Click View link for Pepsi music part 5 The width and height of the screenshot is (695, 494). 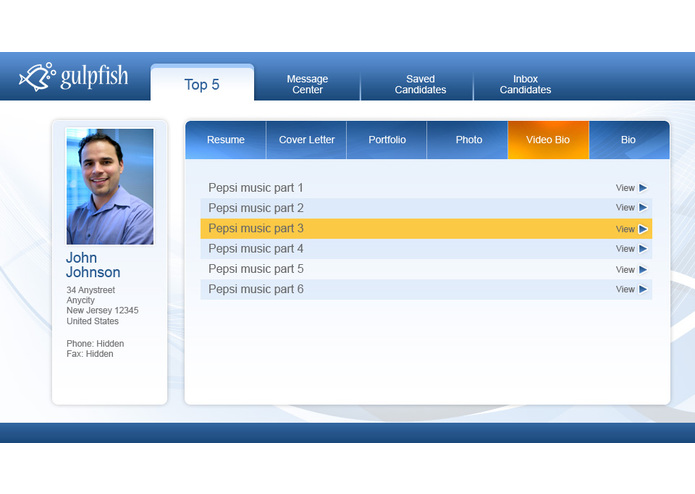tap(625, 269)
